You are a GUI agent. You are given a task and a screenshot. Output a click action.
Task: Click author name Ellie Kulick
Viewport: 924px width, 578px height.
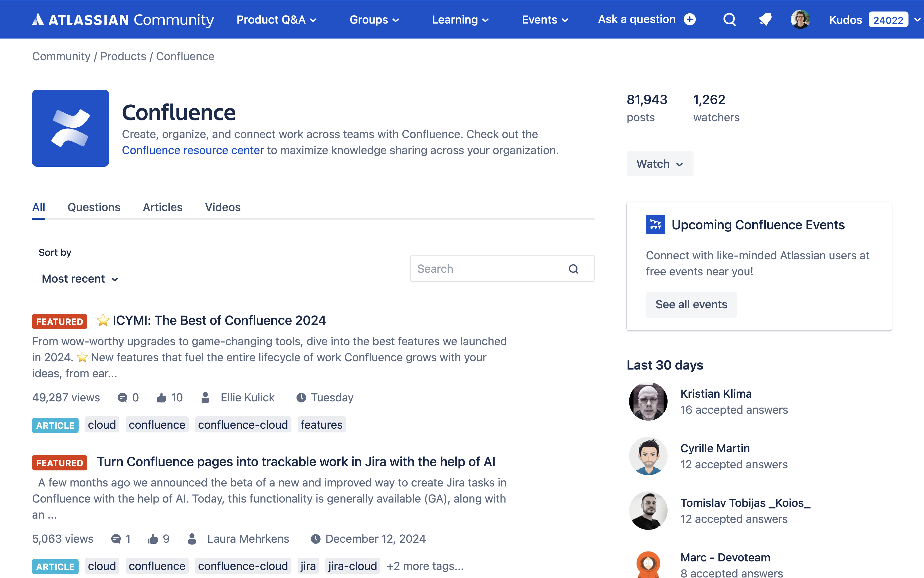pos(247,398)
